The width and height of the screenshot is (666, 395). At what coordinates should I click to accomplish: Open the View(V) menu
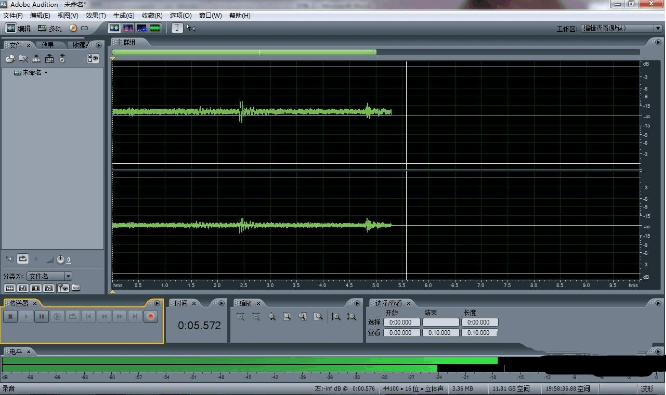68,15
